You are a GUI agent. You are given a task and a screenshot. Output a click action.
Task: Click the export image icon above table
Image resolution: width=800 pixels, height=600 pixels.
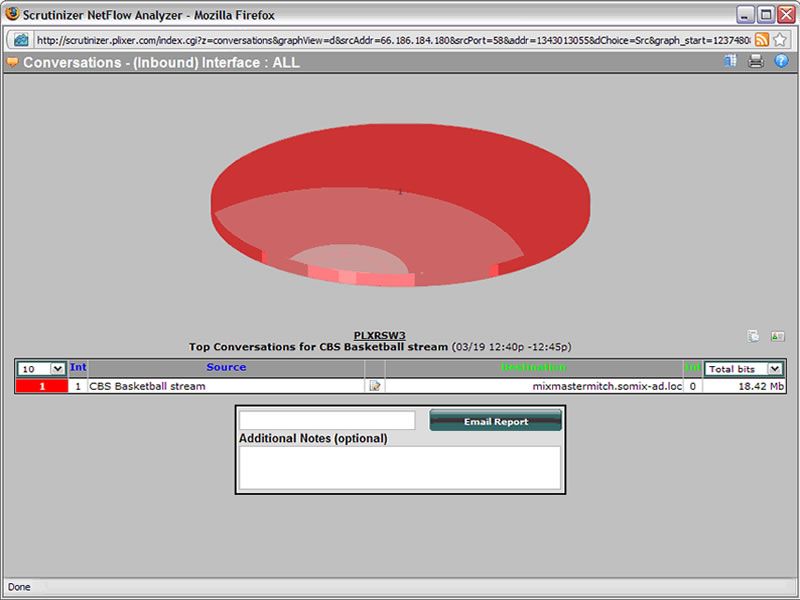(x=778, y=336)
